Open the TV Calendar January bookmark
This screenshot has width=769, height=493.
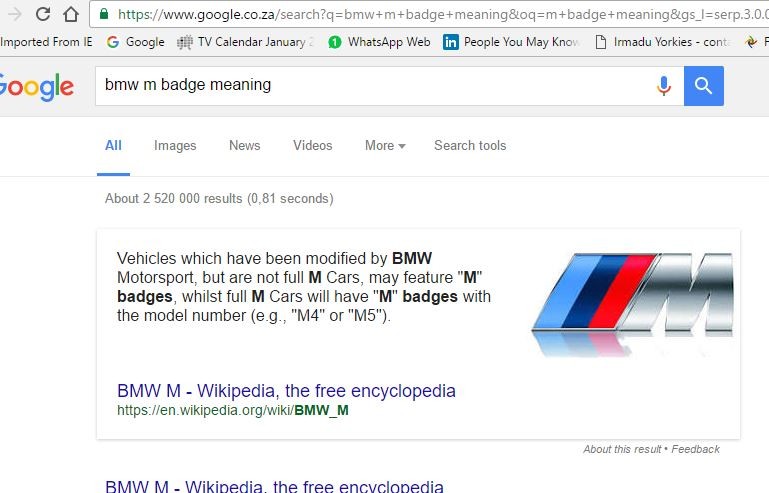click(x=245, y=42)
